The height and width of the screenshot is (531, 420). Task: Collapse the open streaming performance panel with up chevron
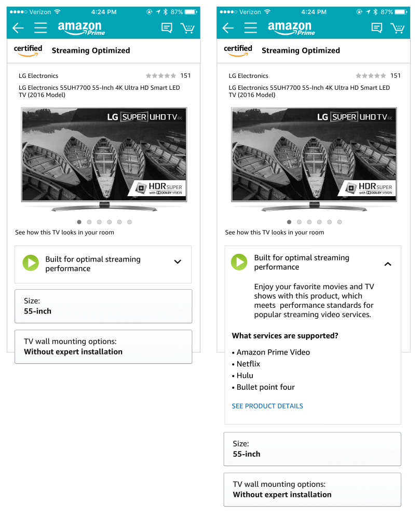coord(387,264)
